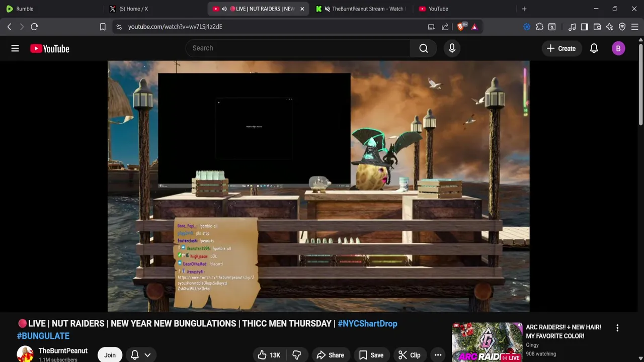The height and width of the screenshot is (362, 644).
Task: Click the install app icon in the address bar
Action: [x=431, y=27]
